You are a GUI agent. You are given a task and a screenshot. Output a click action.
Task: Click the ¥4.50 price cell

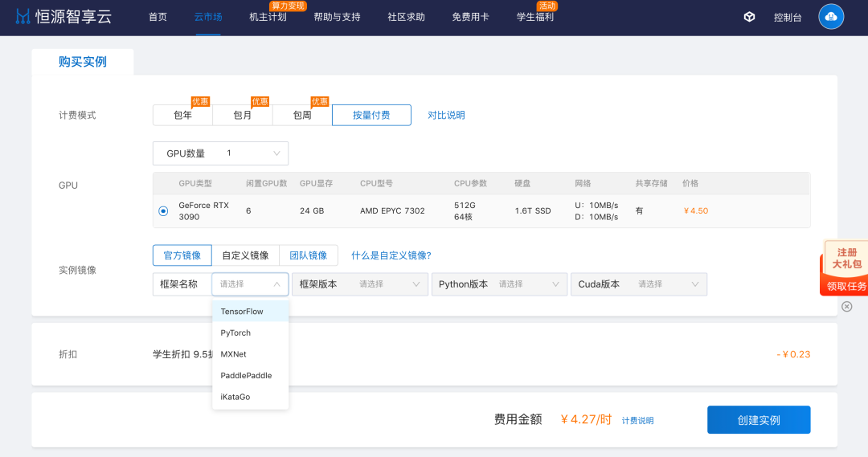pos(696,210)
